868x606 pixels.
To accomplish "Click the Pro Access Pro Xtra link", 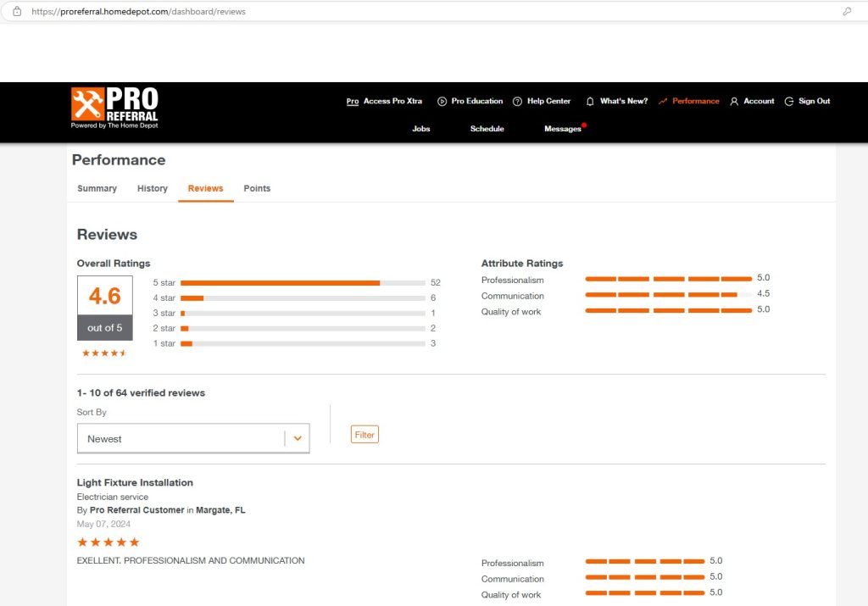I will click(384, 102).
